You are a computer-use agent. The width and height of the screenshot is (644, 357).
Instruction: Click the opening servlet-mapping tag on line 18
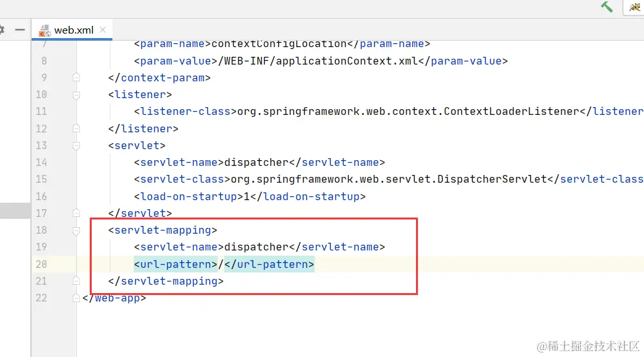163,230
